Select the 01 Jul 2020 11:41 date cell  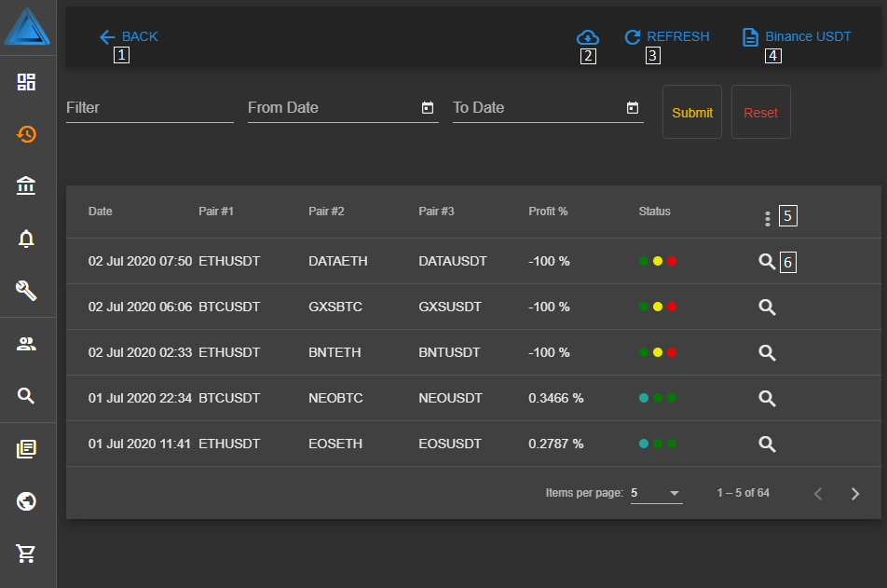click(139, 444)
